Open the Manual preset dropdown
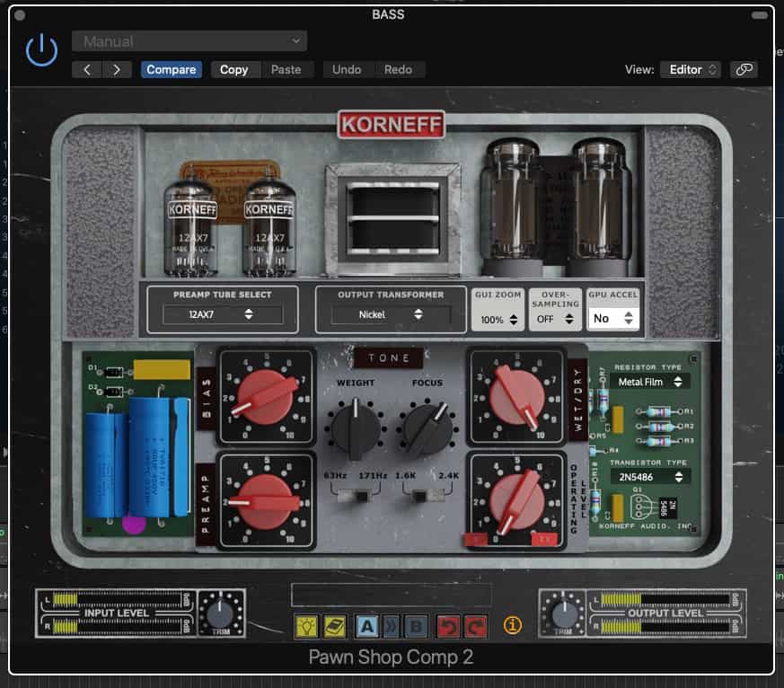 click(x=189, y=41)
